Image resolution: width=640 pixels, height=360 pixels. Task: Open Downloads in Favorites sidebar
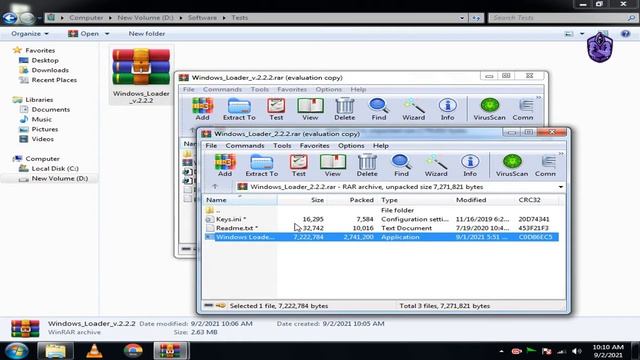[50, 70]
